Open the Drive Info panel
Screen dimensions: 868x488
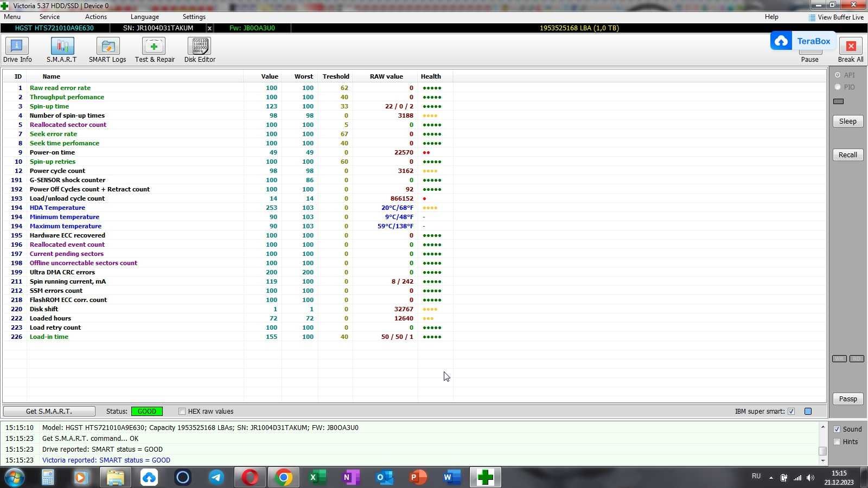[17, 50]
